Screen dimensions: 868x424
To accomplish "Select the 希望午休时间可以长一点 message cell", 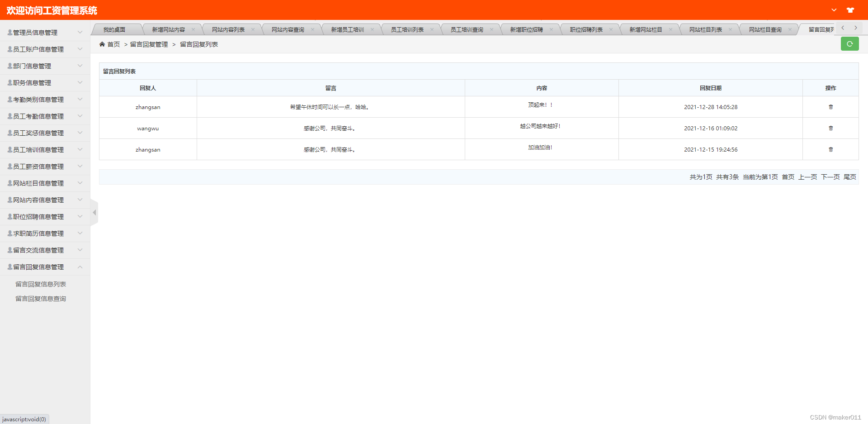I will 330,107.
